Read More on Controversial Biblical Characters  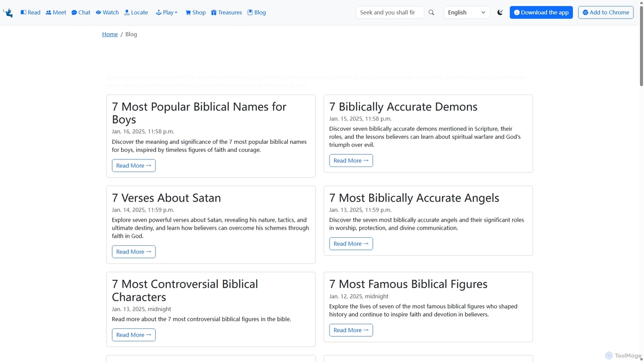(x=134, y=335)
